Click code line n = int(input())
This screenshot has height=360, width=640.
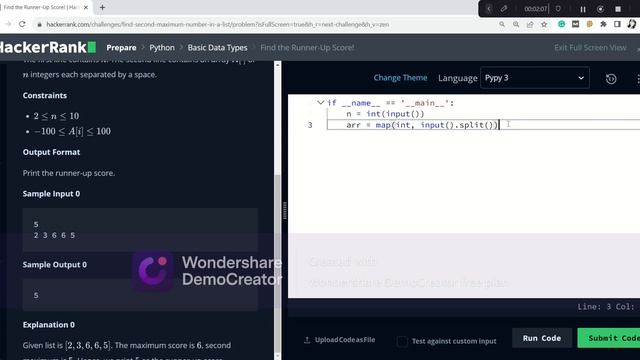385,114
